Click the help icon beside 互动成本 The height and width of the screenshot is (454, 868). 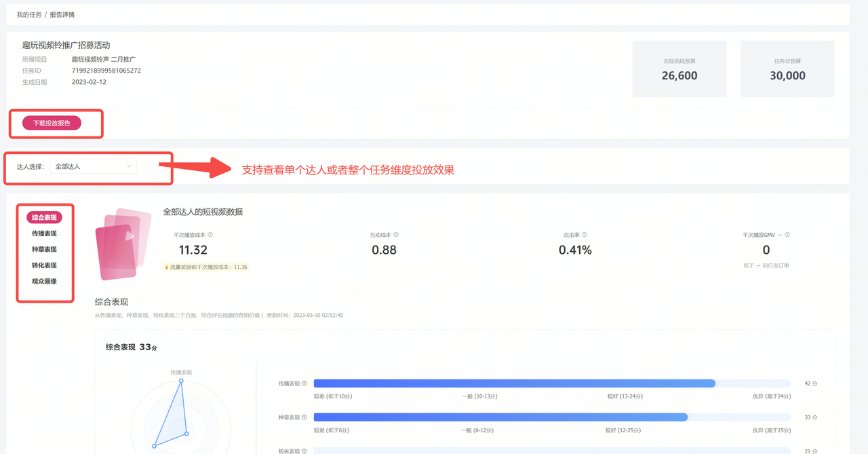[396, 235]
